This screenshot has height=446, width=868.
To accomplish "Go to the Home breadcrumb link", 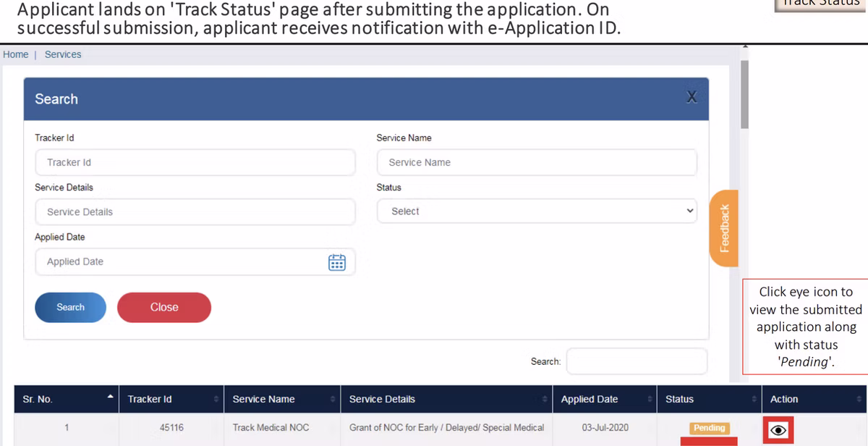I will tap(15, 54).
